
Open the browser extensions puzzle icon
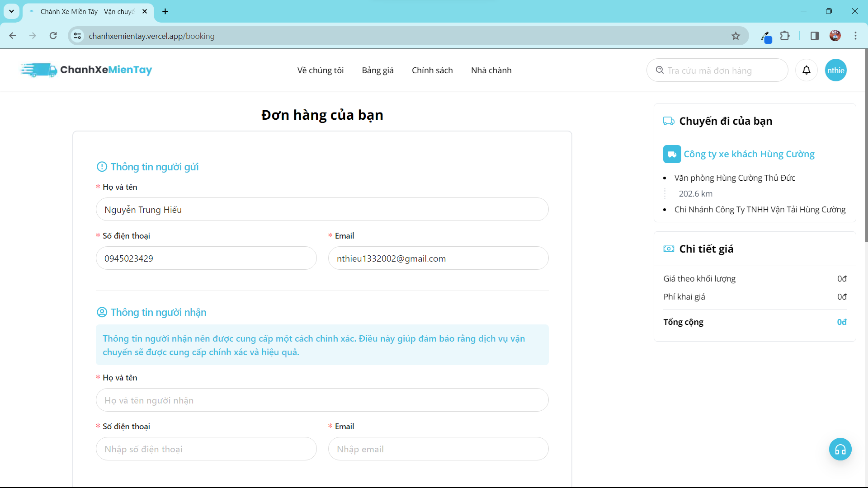(785, 36)
